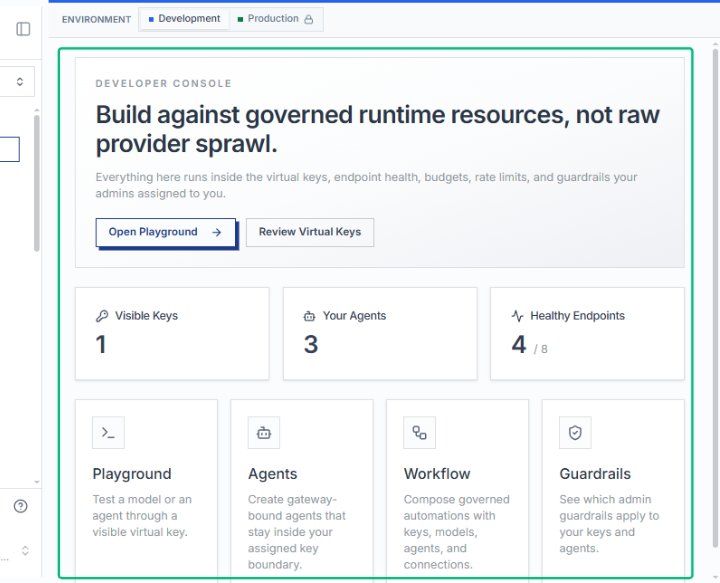Image resolution: width=720 pixels, height=583 pixels.
Task: Click the Review Virtual Keys button
Action: [310, 232]
